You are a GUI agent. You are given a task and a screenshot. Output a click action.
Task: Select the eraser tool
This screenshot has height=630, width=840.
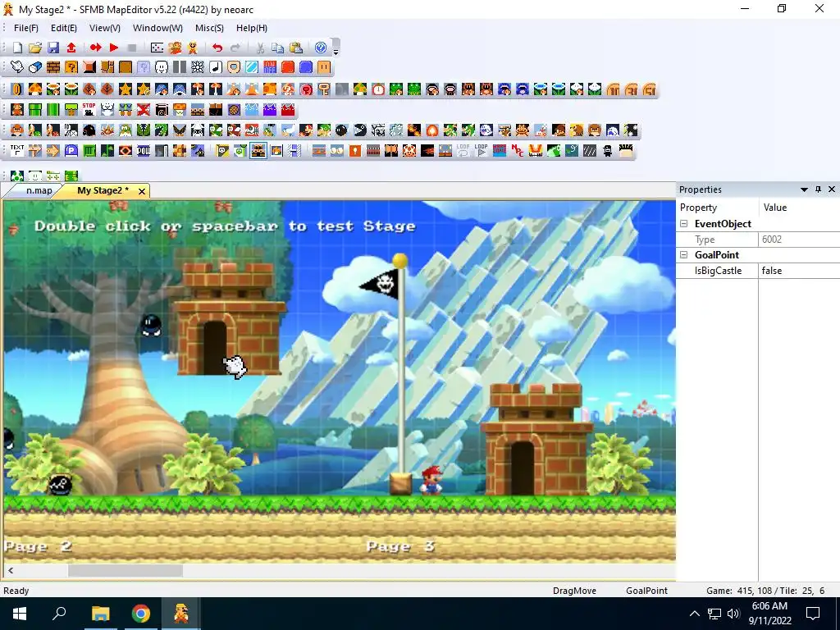[x=35, y=67]
